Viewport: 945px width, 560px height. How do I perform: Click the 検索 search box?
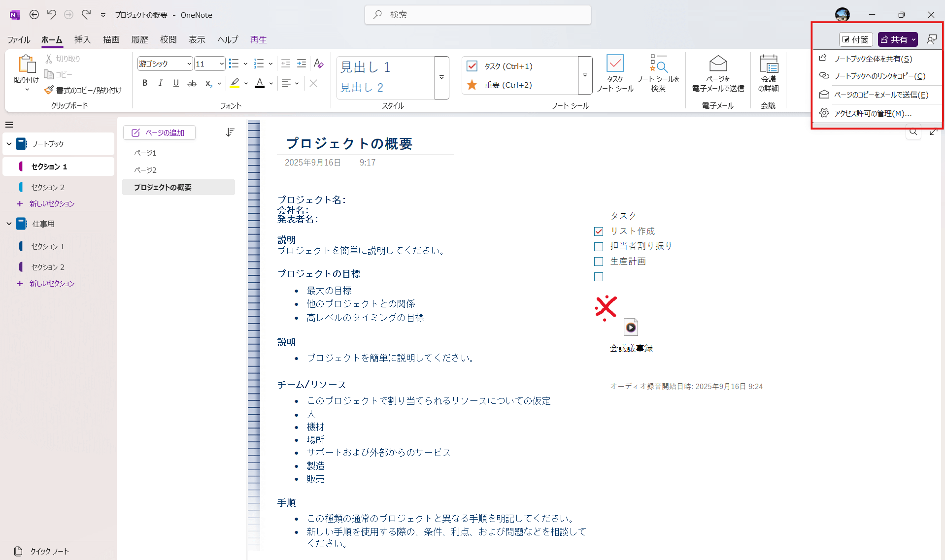click(477, 15)
